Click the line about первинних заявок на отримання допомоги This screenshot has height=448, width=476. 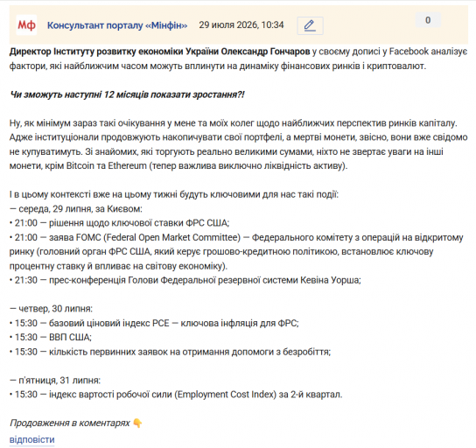170,352
